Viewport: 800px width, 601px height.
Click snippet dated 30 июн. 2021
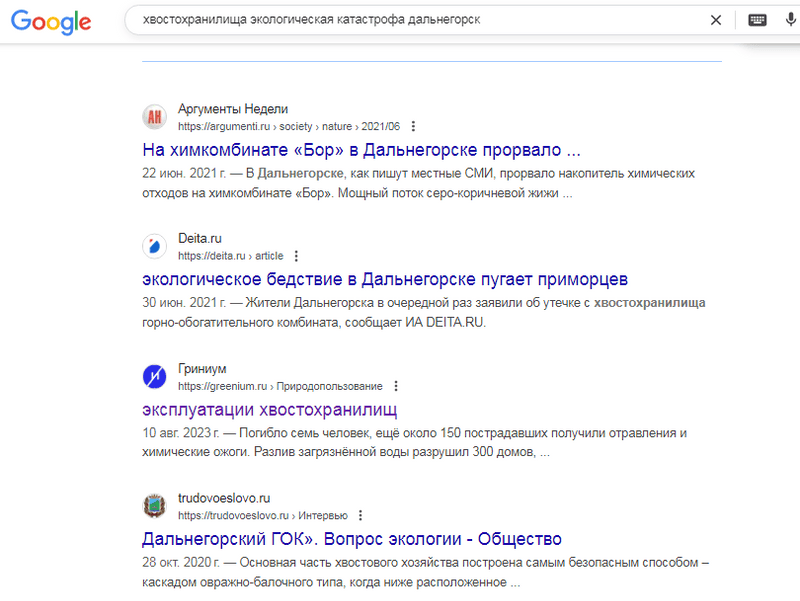423,313
